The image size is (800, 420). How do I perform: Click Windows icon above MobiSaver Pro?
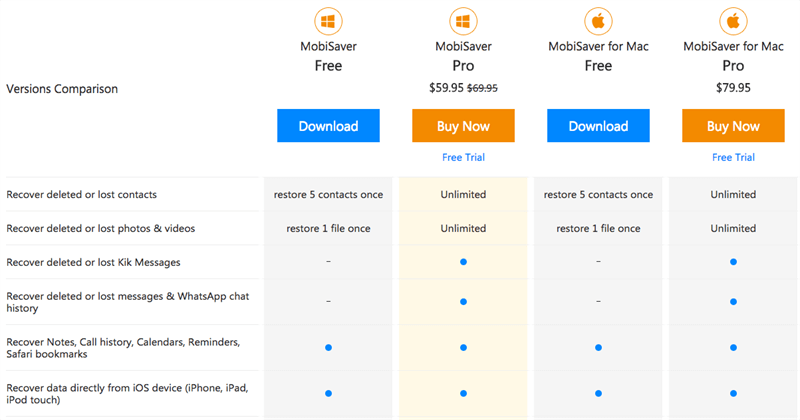click(x=463, y=21)
